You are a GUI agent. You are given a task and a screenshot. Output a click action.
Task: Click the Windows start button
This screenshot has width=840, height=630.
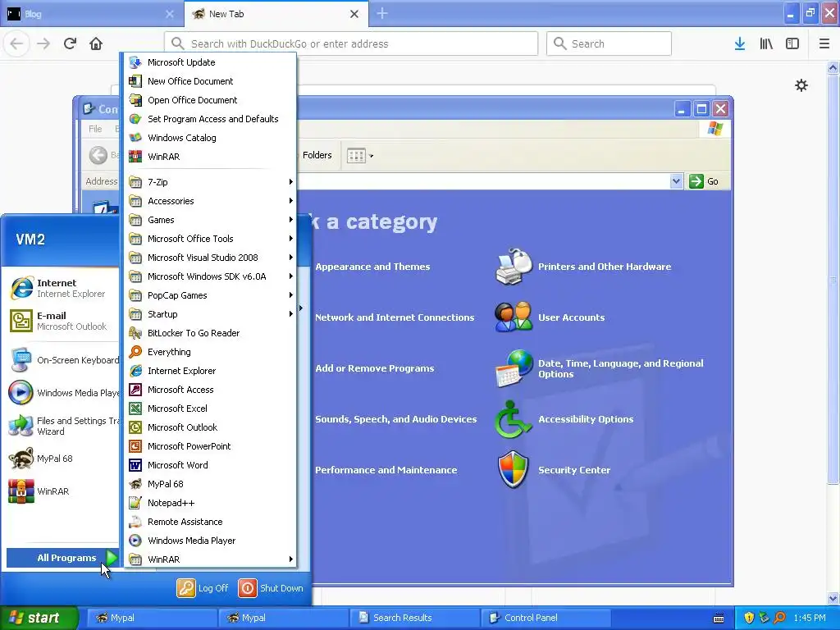pos(39,618)
